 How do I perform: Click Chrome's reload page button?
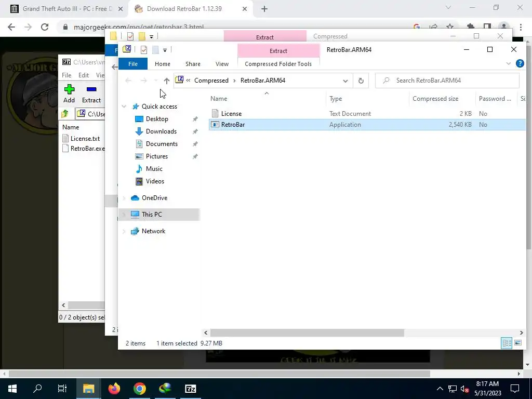pyautogui.click(x=45, y=27)
